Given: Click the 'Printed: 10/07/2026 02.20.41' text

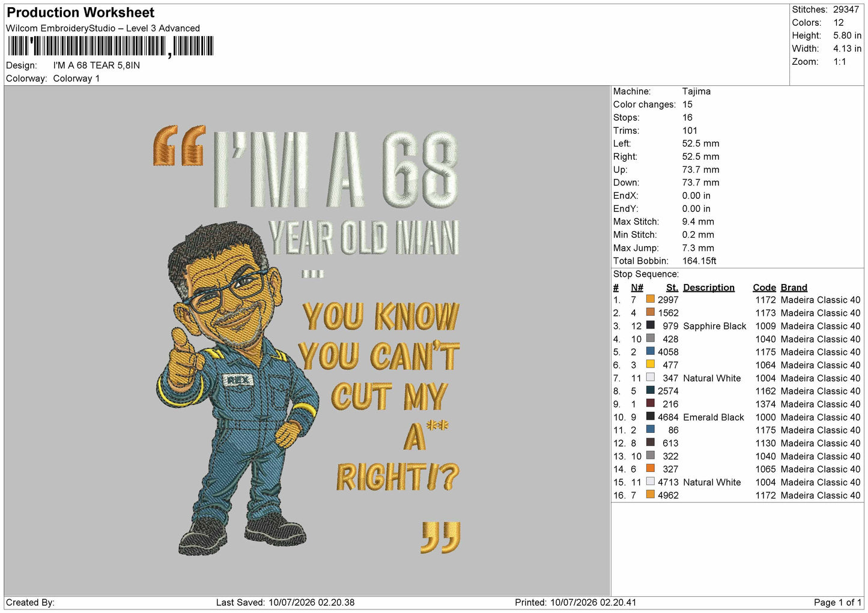Looking at the screenshot, I should click(575, 602).
